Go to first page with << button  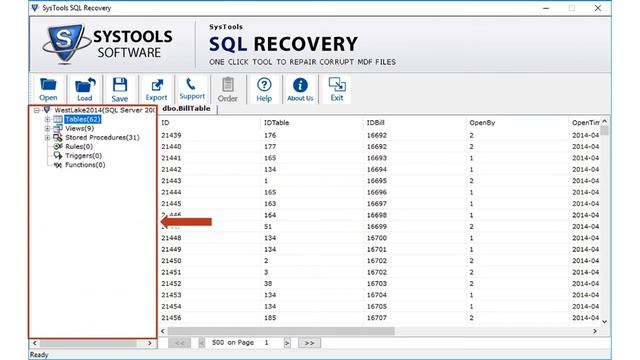click(180, 343)
